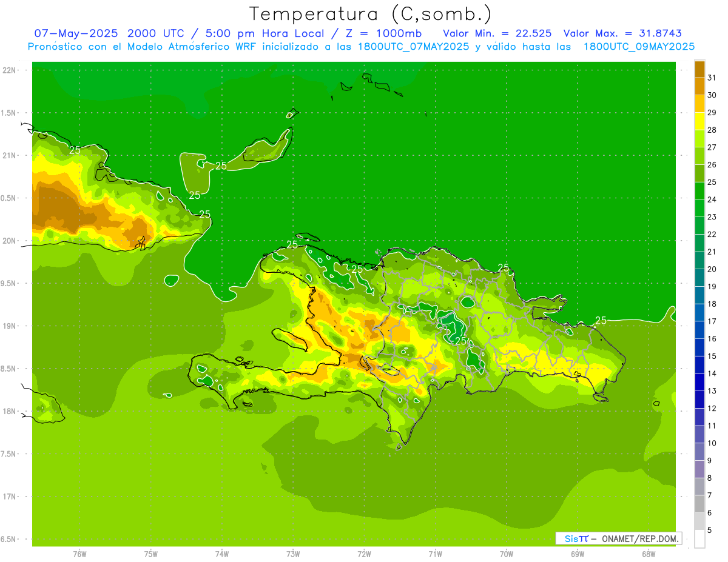Click the blue color bar segment between 15 and 16
728x562 pixels.
point(699,347)
